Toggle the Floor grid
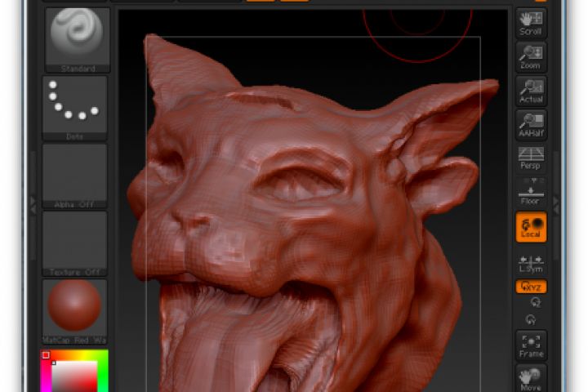588x392 pixels. pos(531,192)
